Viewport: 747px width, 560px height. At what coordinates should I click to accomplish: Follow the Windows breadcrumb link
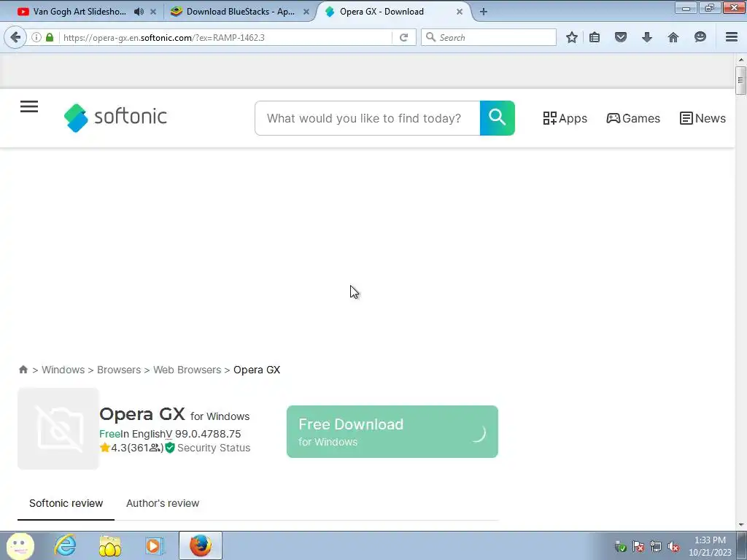63,370
